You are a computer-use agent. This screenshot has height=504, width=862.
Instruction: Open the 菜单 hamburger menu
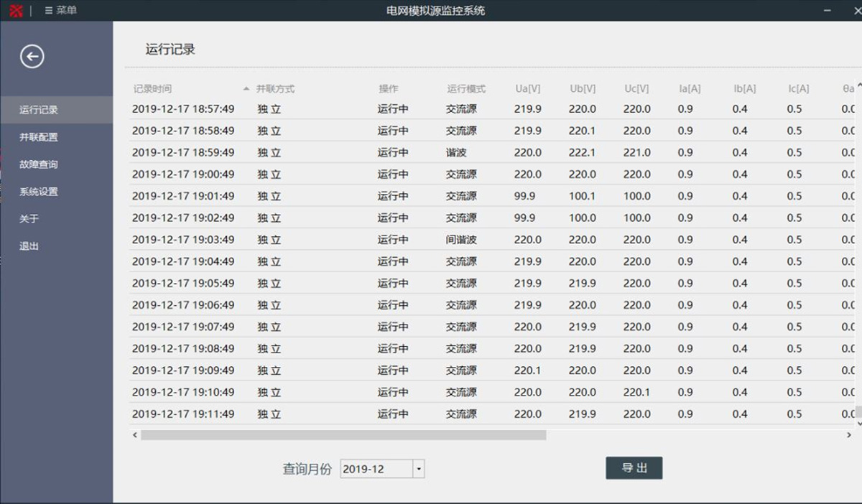[x=60, y=11]
